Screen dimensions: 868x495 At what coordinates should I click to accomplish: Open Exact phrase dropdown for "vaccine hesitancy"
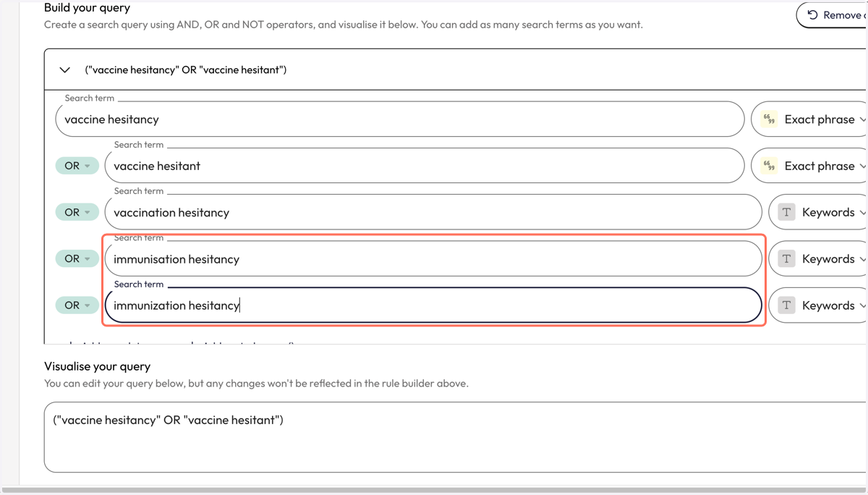pyautogui.click(x=810, y=119)
